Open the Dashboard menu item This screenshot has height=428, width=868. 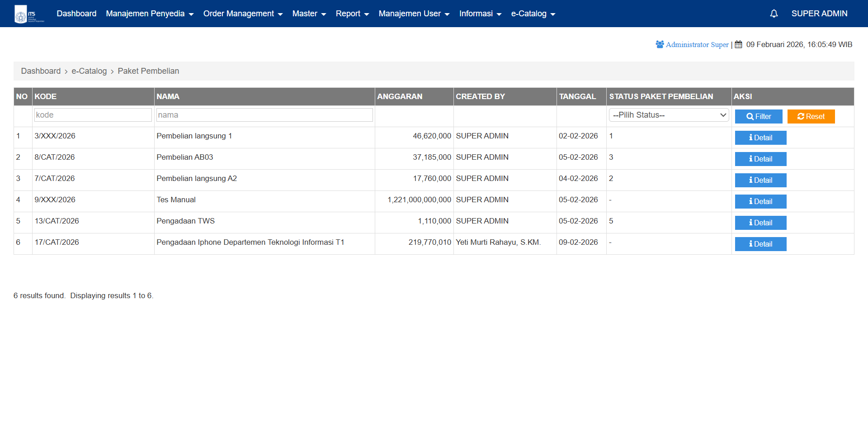76,14
